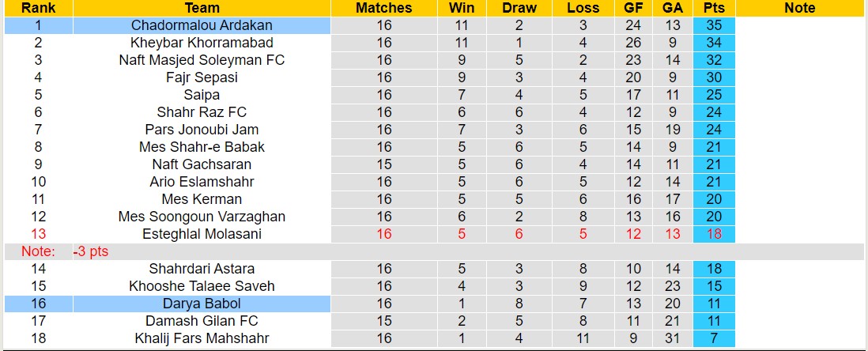Click the red -3 pts note text

click(91, 251)
